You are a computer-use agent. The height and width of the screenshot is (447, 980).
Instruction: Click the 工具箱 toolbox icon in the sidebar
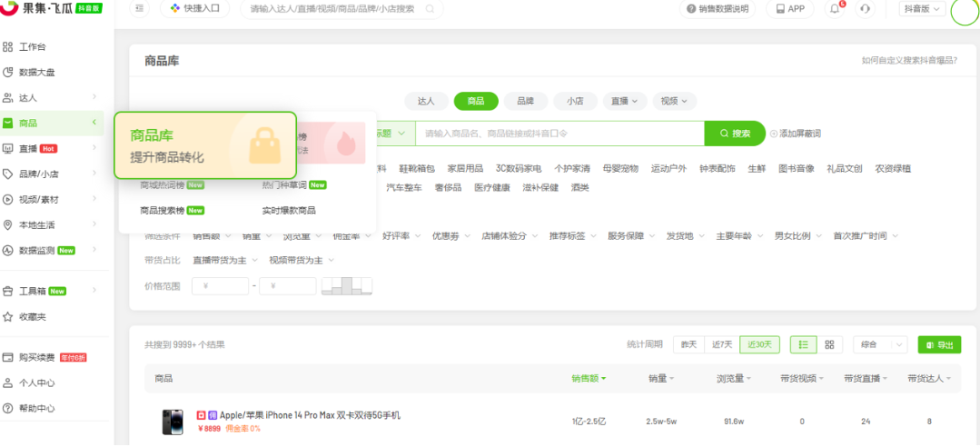coord(7,291)
